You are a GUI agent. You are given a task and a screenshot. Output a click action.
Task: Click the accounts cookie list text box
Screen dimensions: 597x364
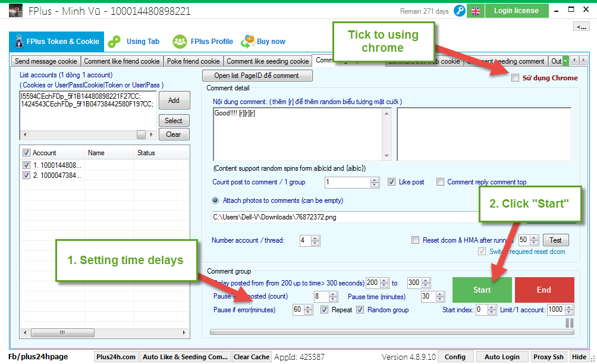[88, 111]
